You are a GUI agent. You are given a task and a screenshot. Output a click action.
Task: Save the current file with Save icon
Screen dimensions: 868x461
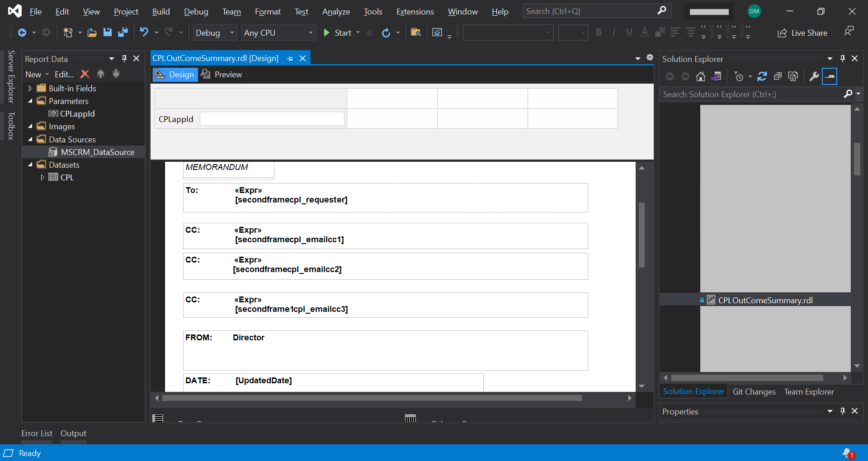(x=108, y=33)
